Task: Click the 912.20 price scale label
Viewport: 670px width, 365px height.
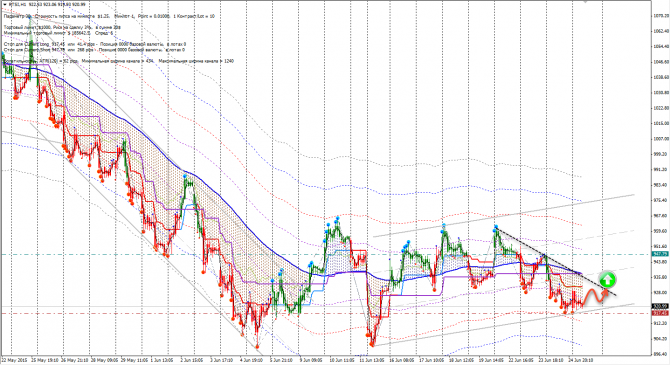Action: [661, 324]
